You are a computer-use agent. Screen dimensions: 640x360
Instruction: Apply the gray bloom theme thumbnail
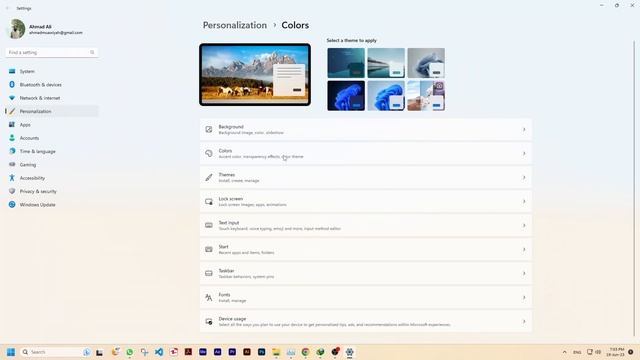click(426, 63)
